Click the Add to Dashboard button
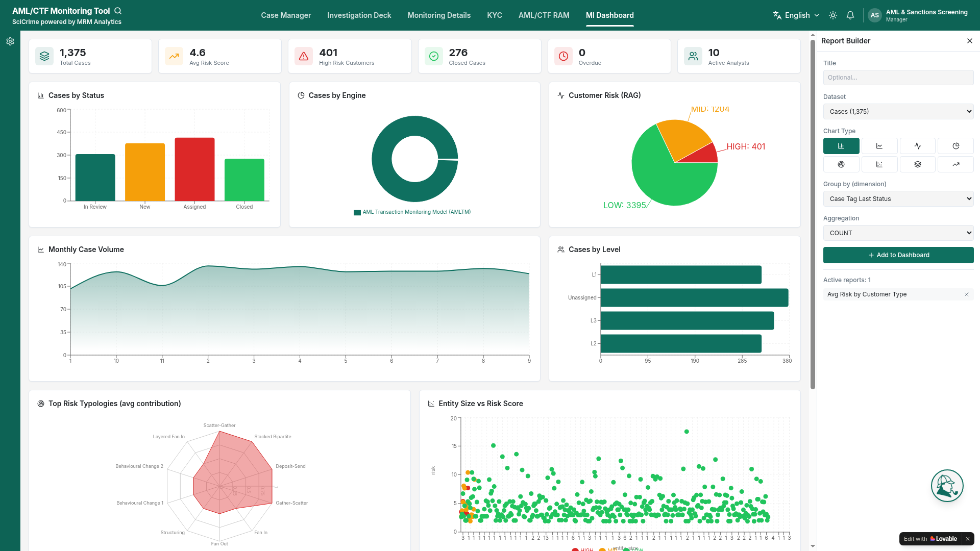The image size is (980, 551). [x=898, y=255]
